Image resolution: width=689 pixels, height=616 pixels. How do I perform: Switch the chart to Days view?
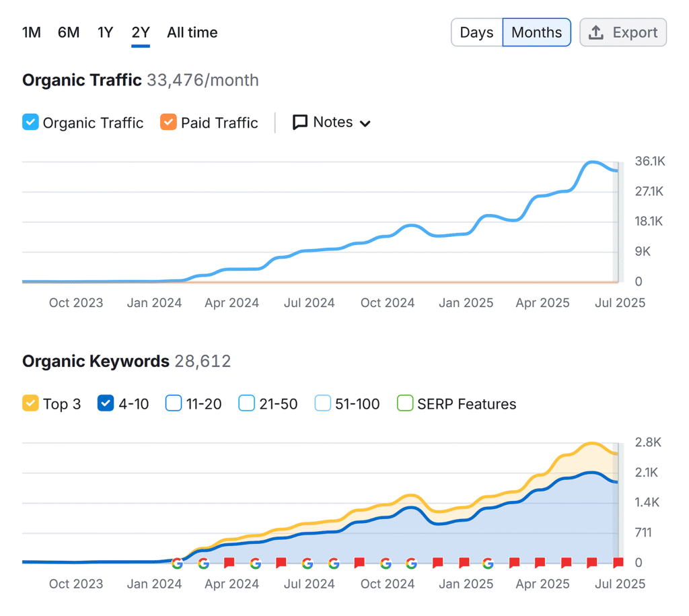(x=476, y=32)
